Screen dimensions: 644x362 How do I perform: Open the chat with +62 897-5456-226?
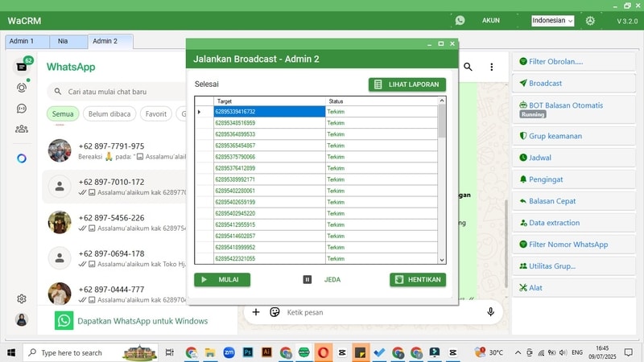point(114,223)
